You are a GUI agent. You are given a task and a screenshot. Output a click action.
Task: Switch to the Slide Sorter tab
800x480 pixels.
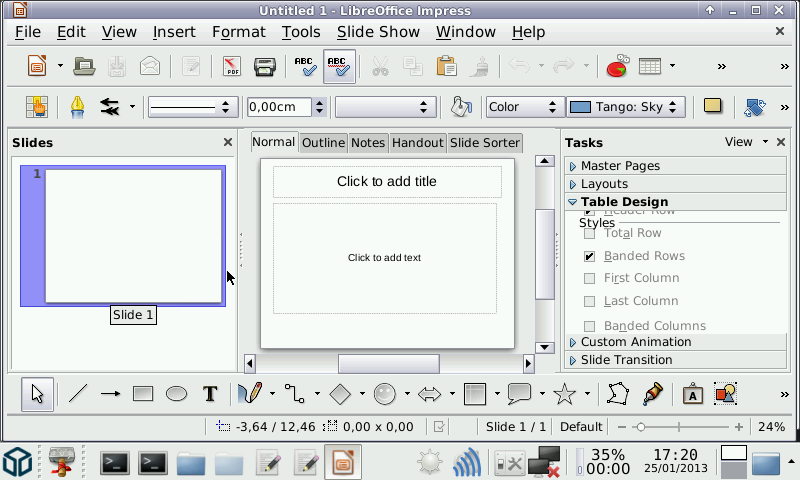[485, 143]
